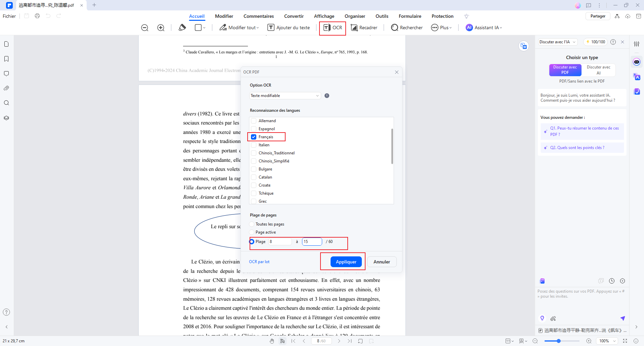
Task: Open the page layout dropdown in status bar
Action: pyautogui.click(x=510, y=341)
